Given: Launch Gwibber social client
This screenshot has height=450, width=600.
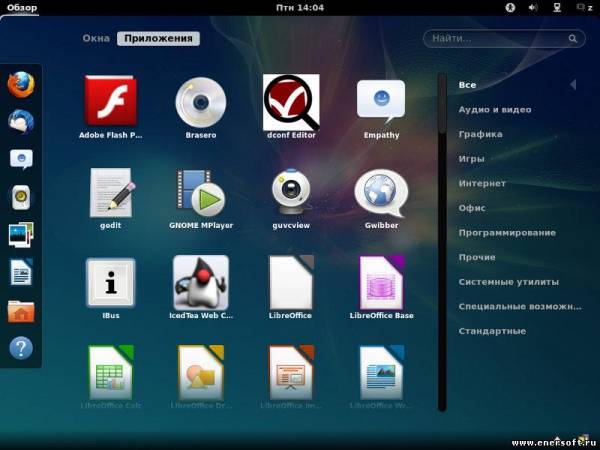Looking at the screenshot, I should pyautogui.click(x=381, y=193).
